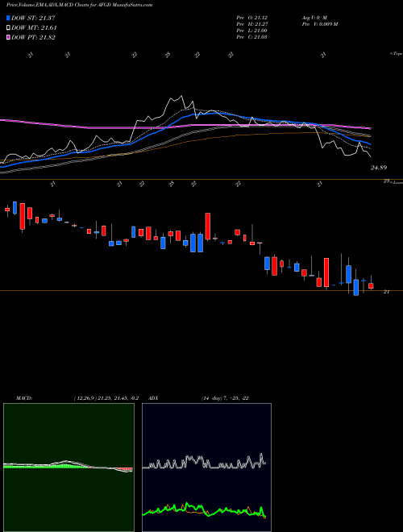Select the 'DOW ST: 21.37' legend label
Screen dimensions: 403x532
pyautogui.click(x=33, y=19)
